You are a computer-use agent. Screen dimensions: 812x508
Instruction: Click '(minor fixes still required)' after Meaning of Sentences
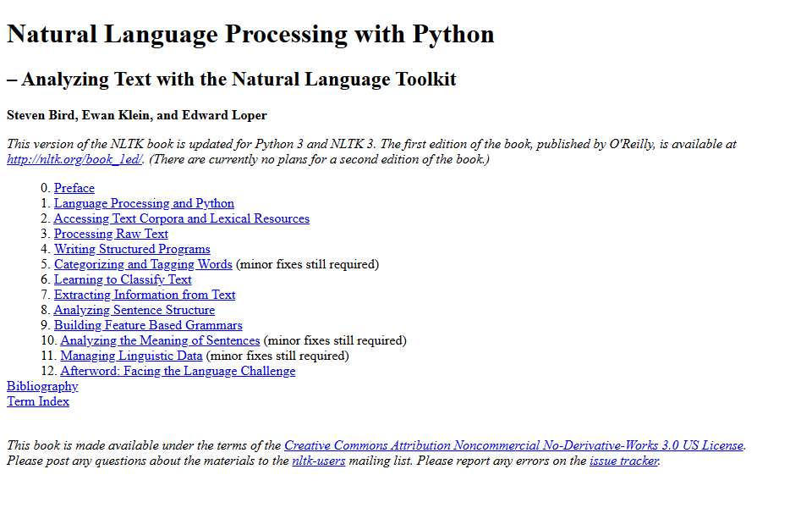pyautogui.click(x=335, y=340)
